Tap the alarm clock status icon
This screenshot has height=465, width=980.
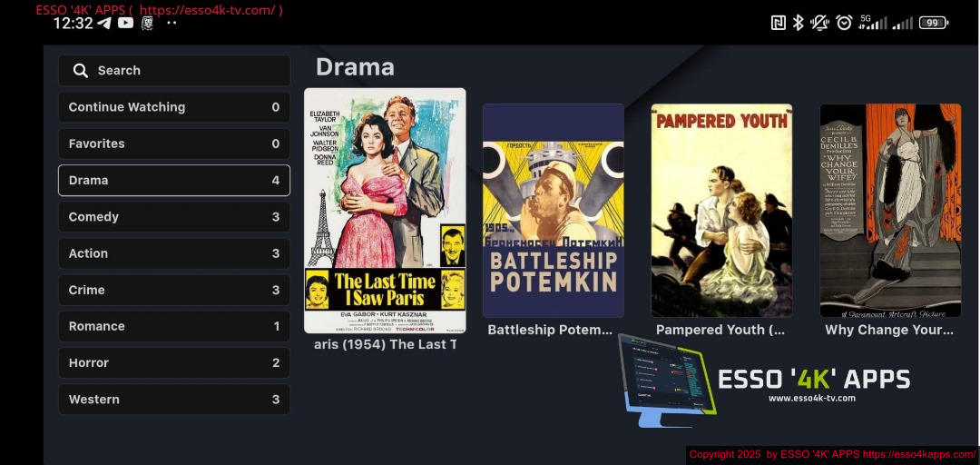click(x=845, y=23)
